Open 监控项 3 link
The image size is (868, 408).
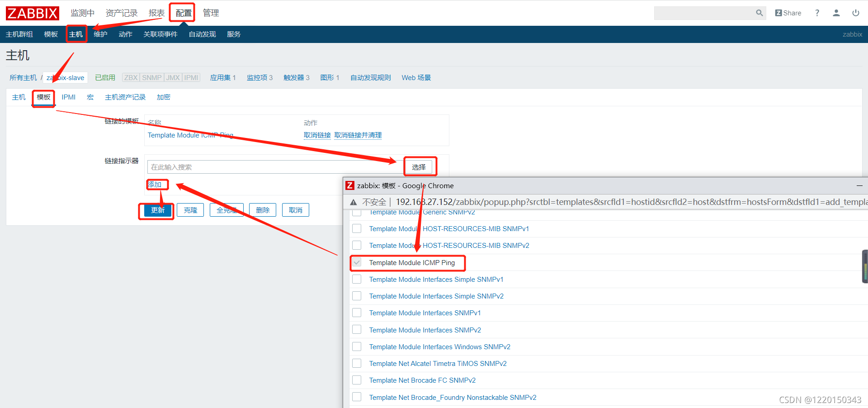(x=260, y=78)
